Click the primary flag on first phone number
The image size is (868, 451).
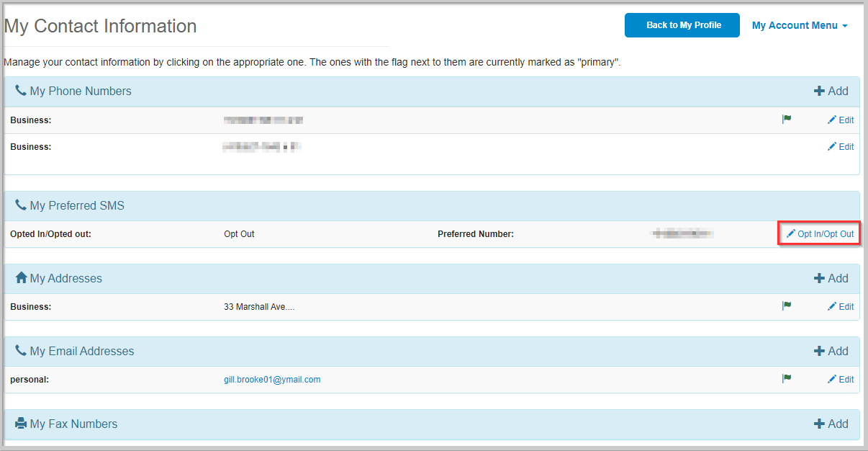tap(787, 120)
